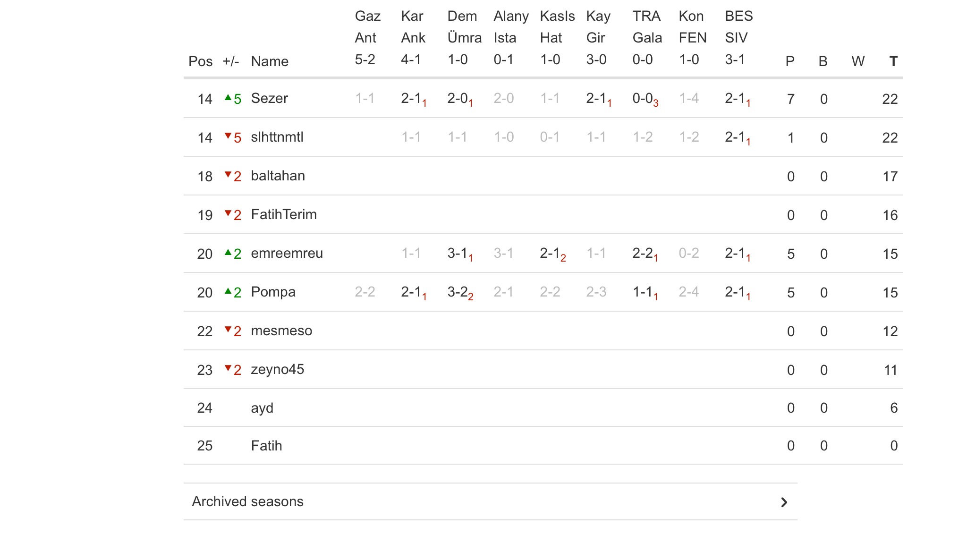The width and height of the screenshot is (967, 560).
Task: Select the BES SIV 3-1 match column header
Action: click(738, 38)
